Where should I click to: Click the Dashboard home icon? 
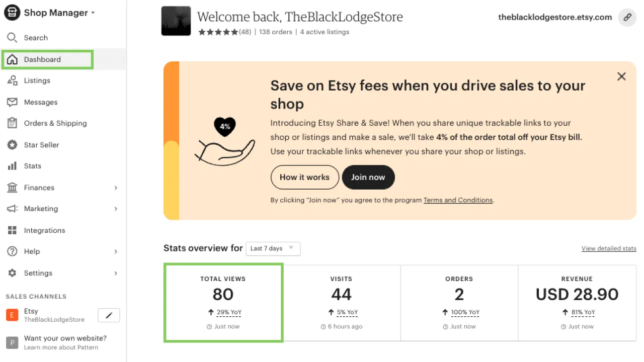12,59
